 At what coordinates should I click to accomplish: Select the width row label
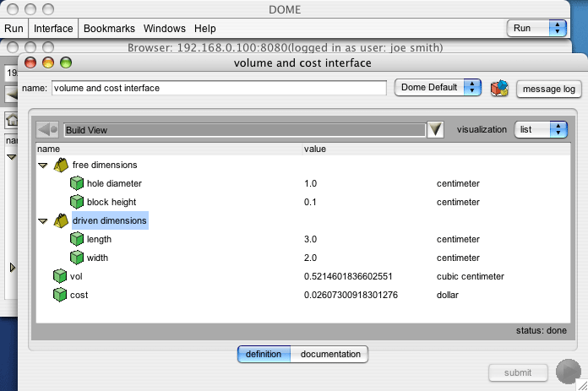pos(97,258)
